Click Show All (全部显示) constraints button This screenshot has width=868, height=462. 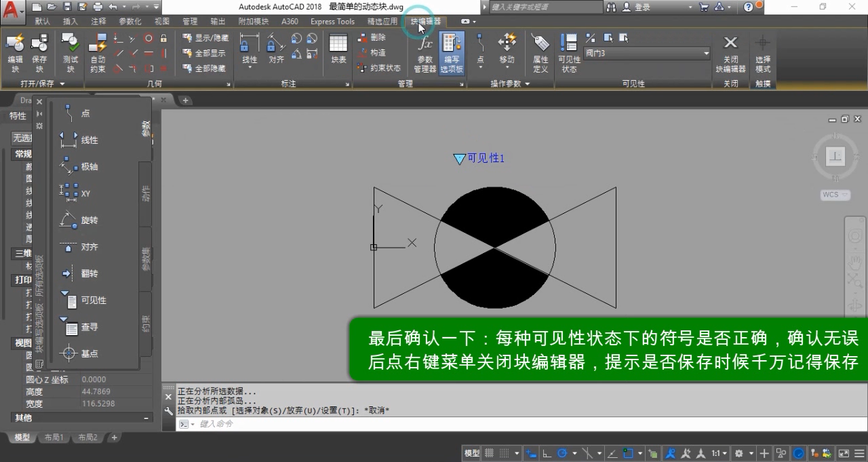pos(204,53)
